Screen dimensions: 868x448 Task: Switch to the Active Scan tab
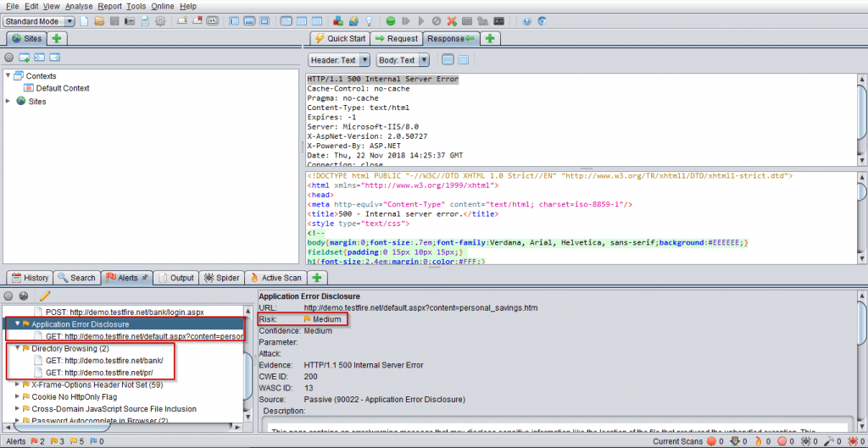[275, 278]
